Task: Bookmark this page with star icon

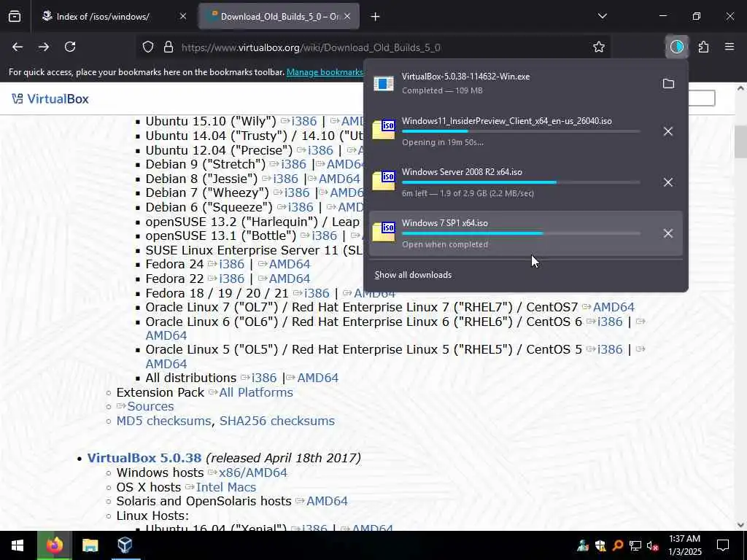Action: [x=599, y=47]
